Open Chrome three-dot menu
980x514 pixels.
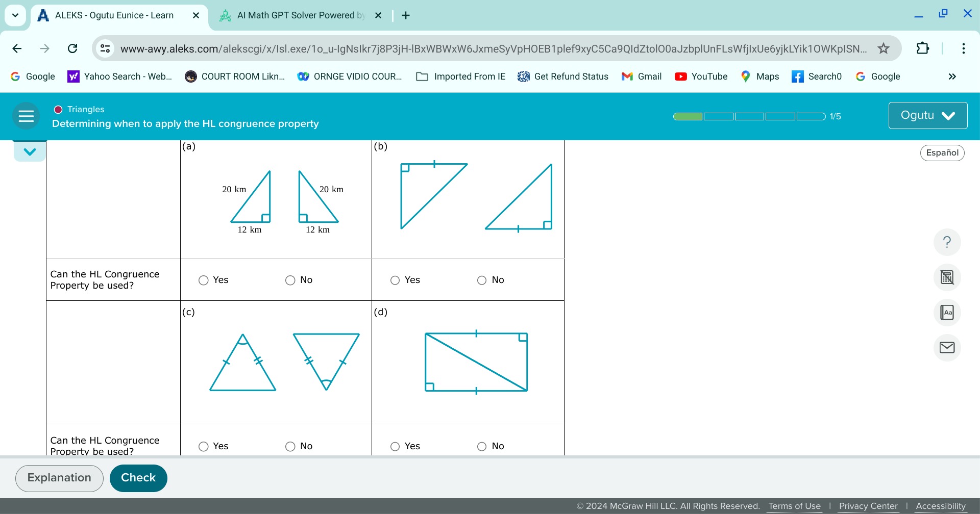coord(963,48)
